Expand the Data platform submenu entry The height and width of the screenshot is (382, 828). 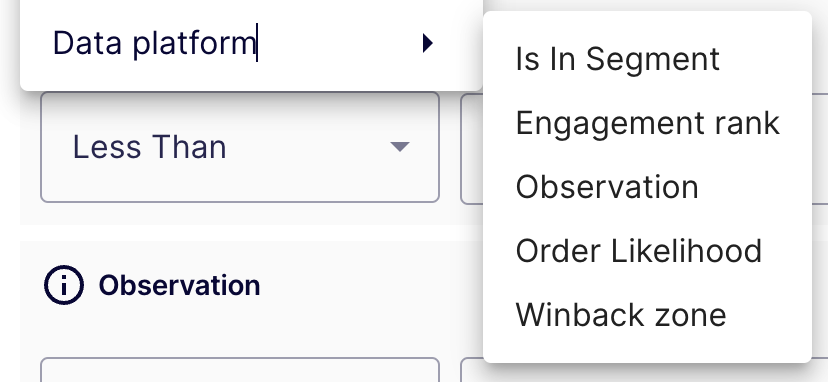pyautogui.click(x=251, y=43)
